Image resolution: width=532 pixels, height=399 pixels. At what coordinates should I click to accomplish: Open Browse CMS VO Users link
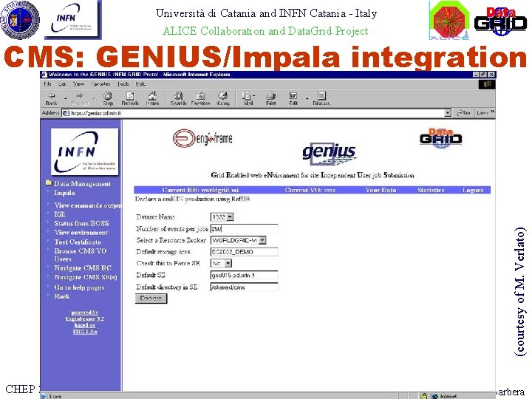click(80, 255)
